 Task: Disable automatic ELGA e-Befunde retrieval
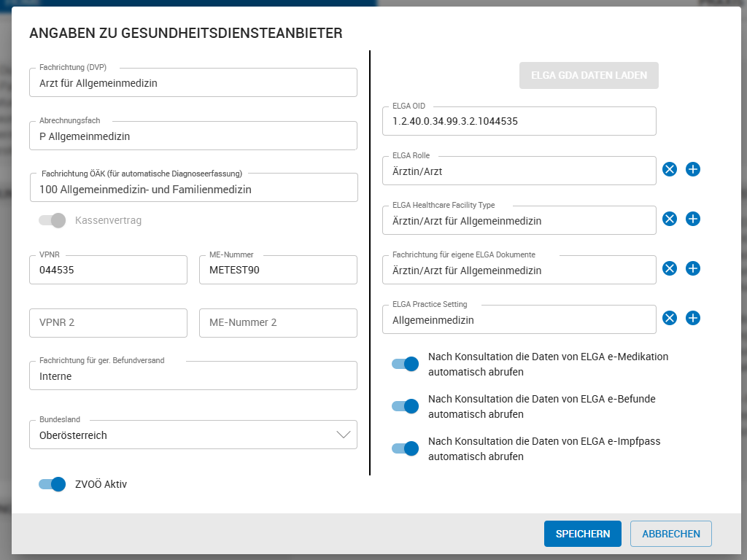(405, 406)
